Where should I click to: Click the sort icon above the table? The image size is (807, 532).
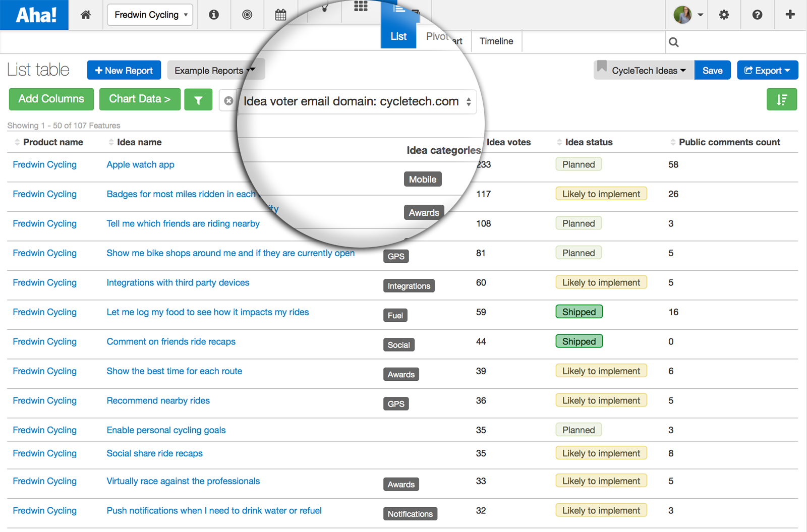click(x=781, y=99)
